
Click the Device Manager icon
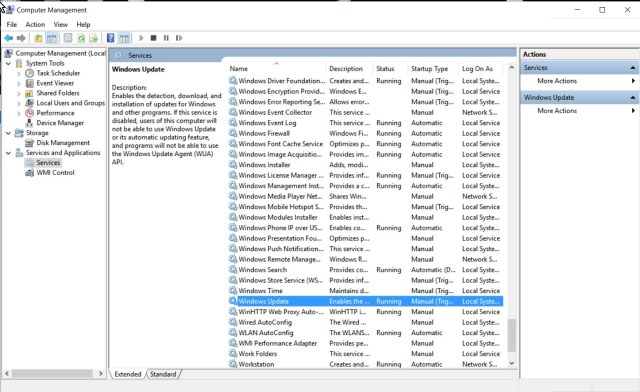click(x=29, y=123)
